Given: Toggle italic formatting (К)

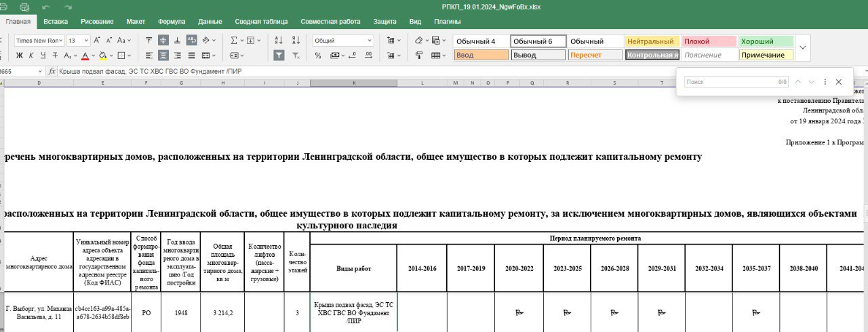Looking at the screenshot, I should (x=31, y=56).
